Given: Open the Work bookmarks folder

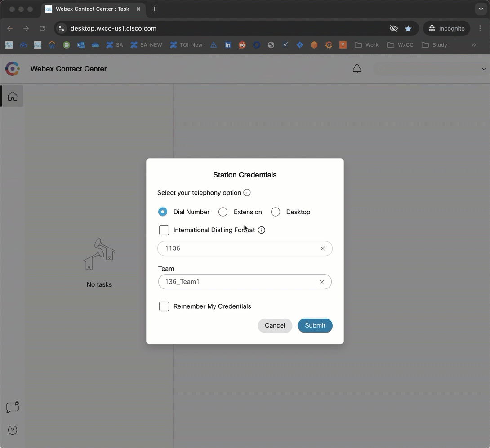Looking at the screenshot, I should point(366,45).
